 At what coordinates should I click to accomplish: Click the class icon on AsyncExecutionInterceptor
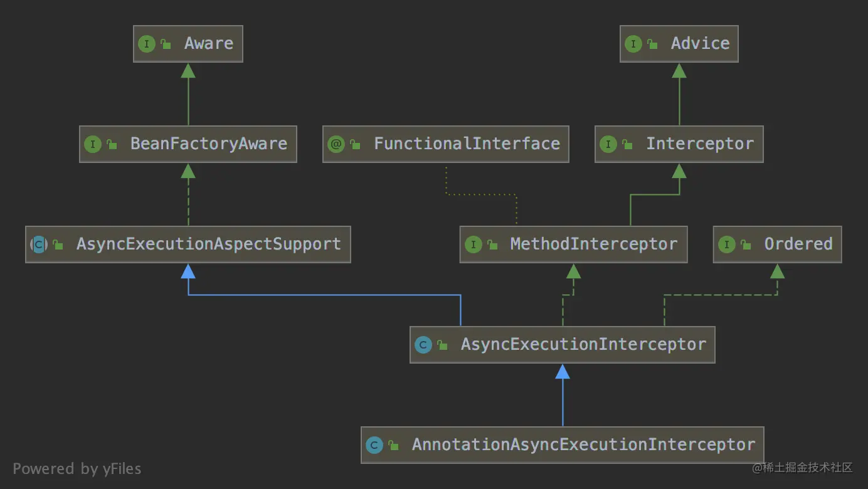point(424,344)
